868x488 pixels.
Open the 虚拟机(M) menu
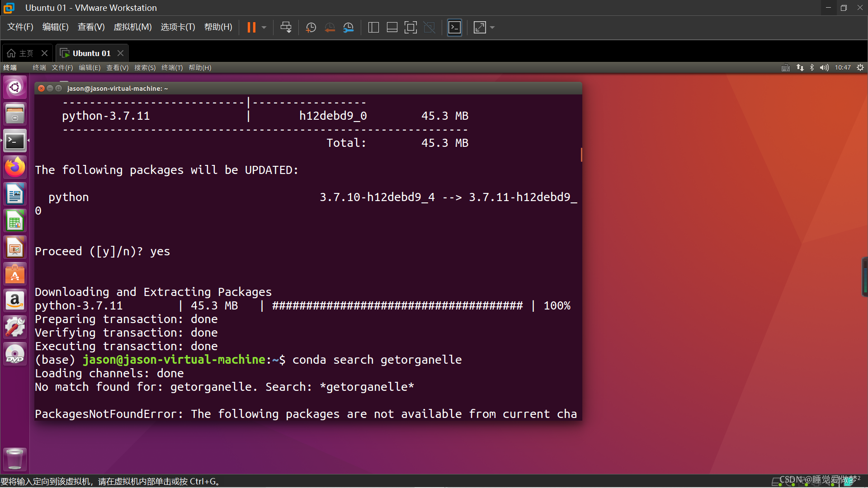tap(132, 27)
